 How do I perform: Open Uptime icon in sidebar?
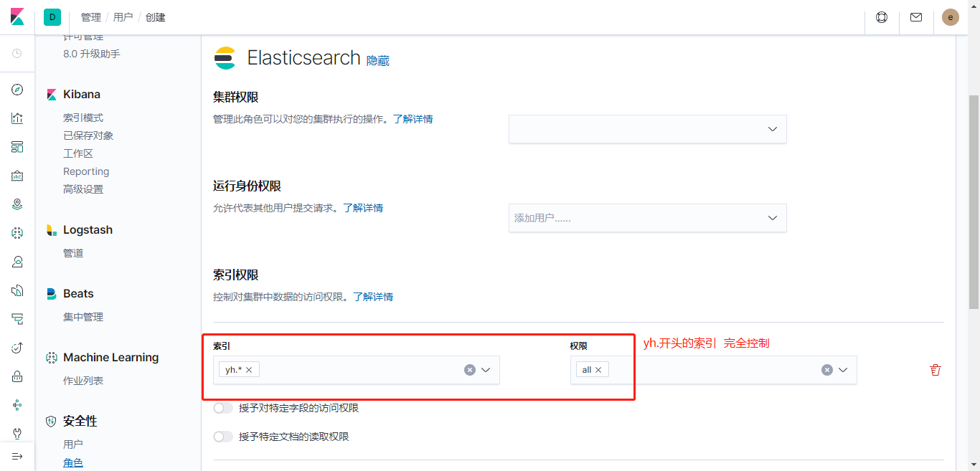pos(17,348)
